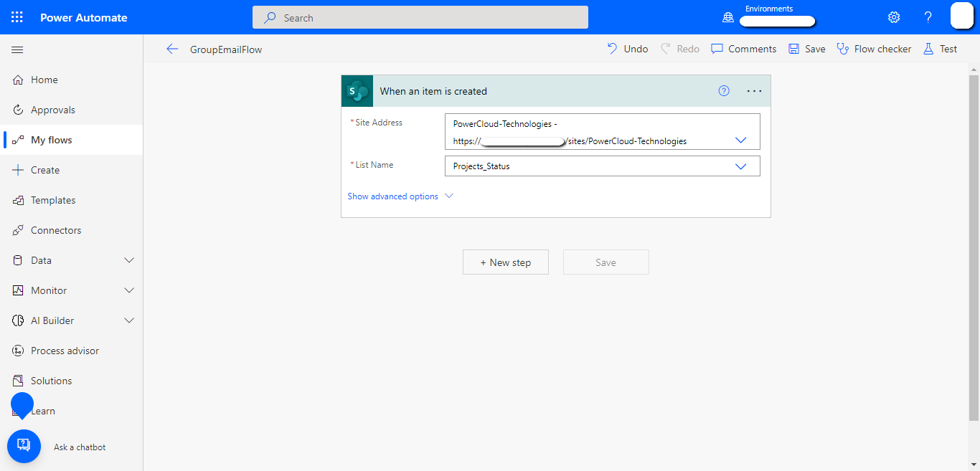Run the Flow checker
The height and width of the screenshot is (471, 980).
pos(875,49)
